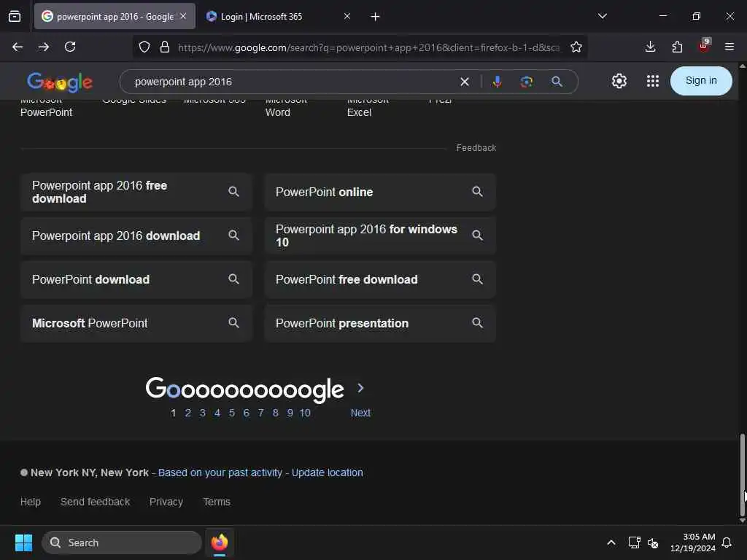Open Send feedback footer link
747x560 pixels.
click(96, 502)
